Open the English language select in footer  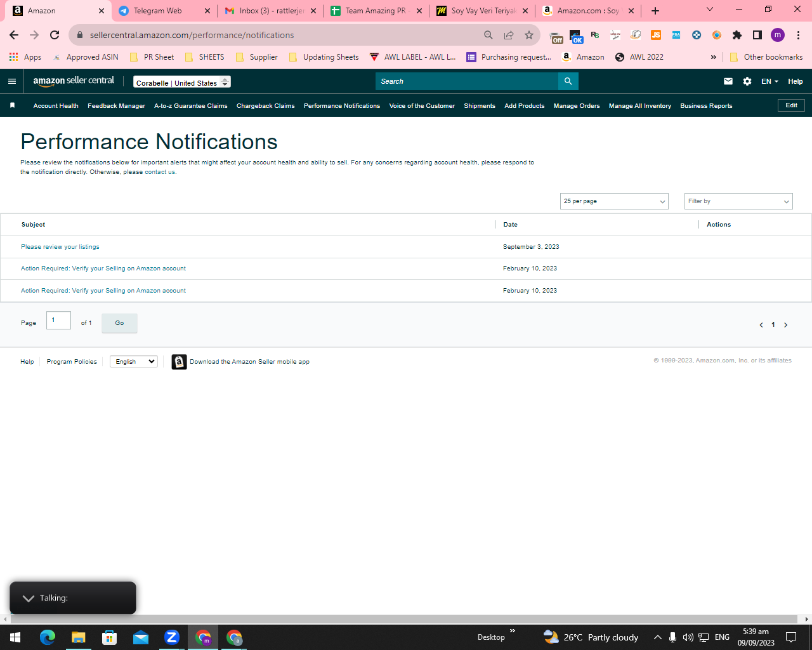(134, 362)
